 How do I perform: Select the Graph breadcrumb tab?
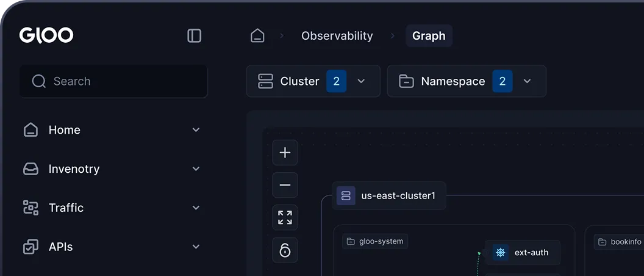429,36
